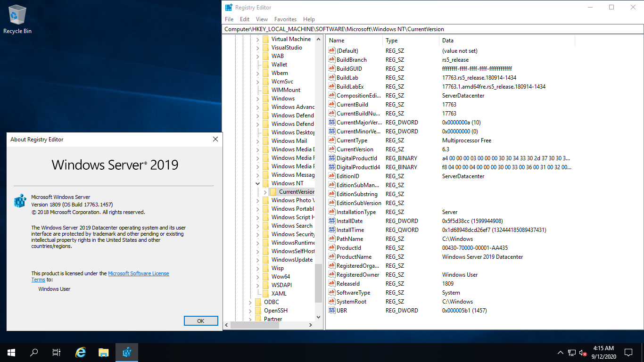
Task: Click the ProductName value icon
Action: (x=332, y=257)
